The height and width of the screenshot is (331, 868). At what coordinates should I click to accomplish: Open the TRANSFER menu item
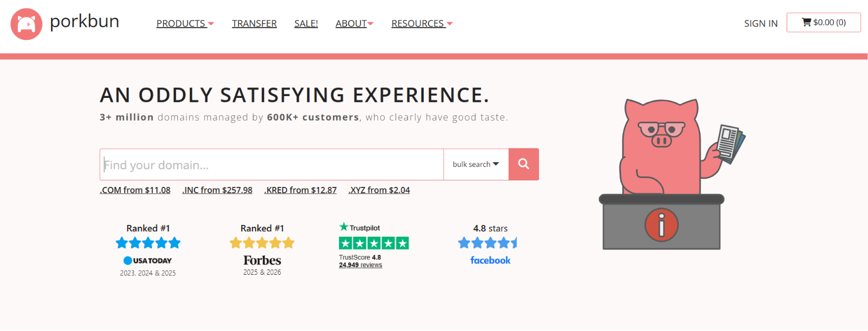[254, 23]
